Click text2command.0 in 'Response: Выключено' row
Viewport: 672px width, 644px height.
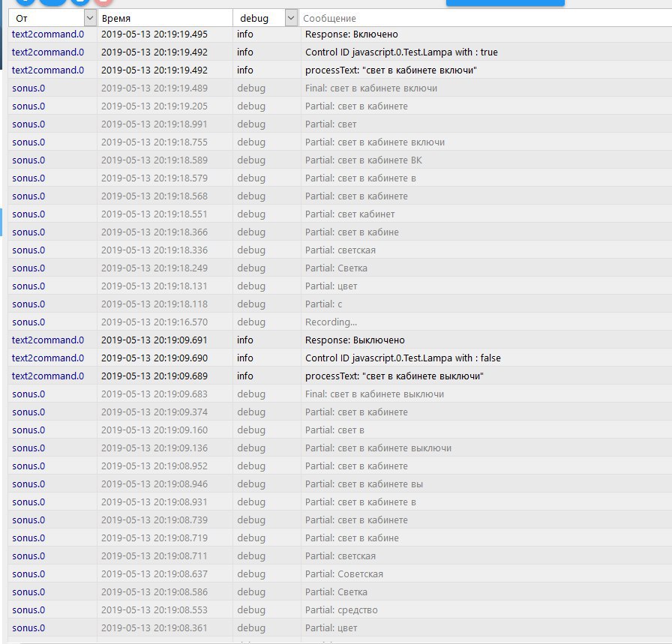tap(48, 340)
